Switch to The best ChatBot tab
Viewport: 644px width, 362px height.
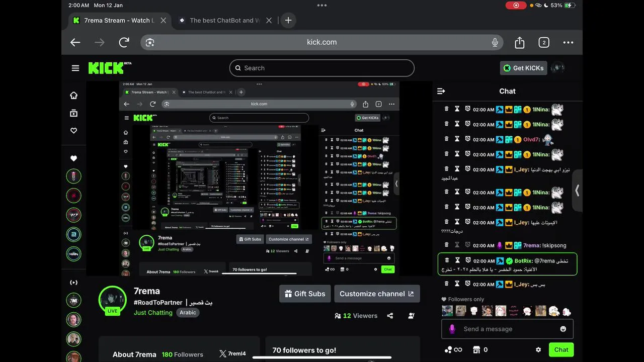coord(225,20)
